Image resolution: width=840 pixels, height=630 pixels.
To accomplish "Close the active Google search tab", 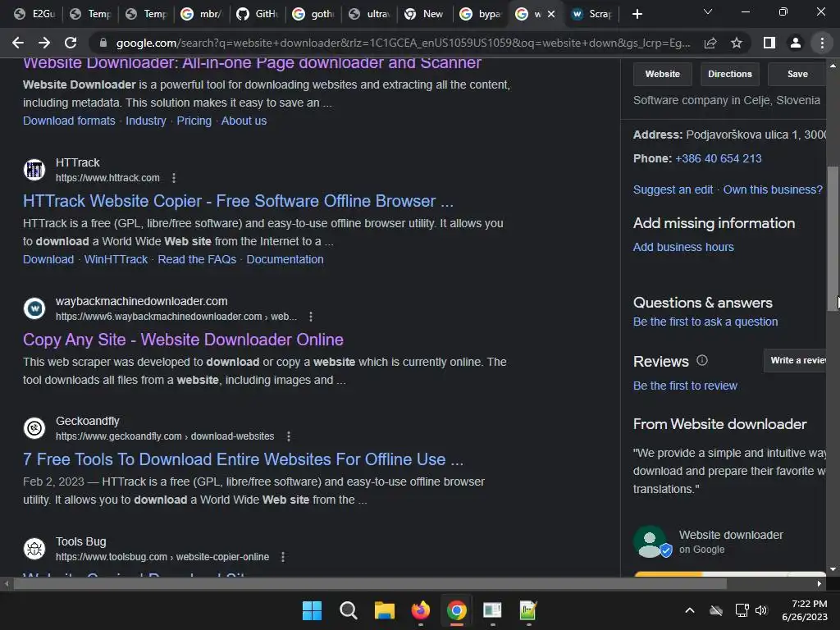I will [x=551, y=14].
